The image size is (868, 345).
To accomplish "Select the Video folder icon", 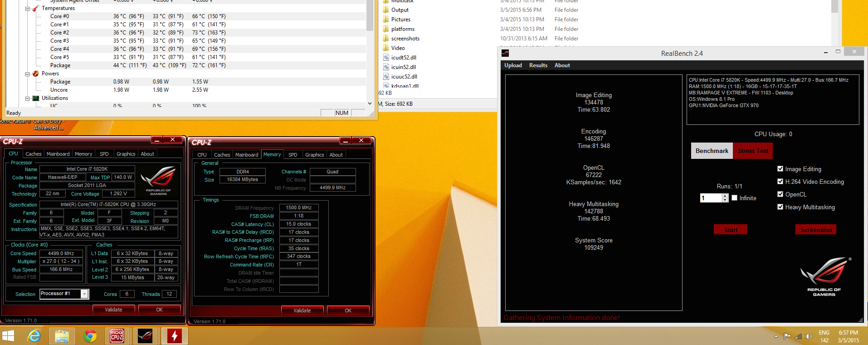I will pyautogui.click(x=386, y=48).
